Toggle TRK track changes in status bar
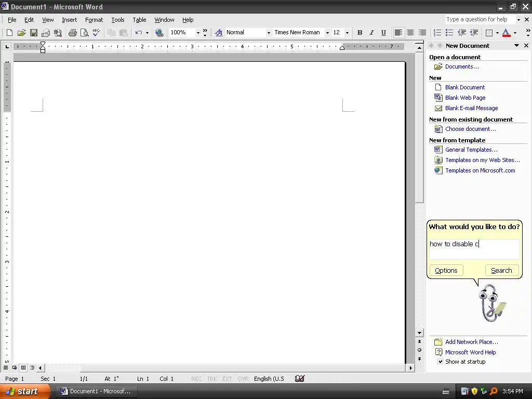 212,379
